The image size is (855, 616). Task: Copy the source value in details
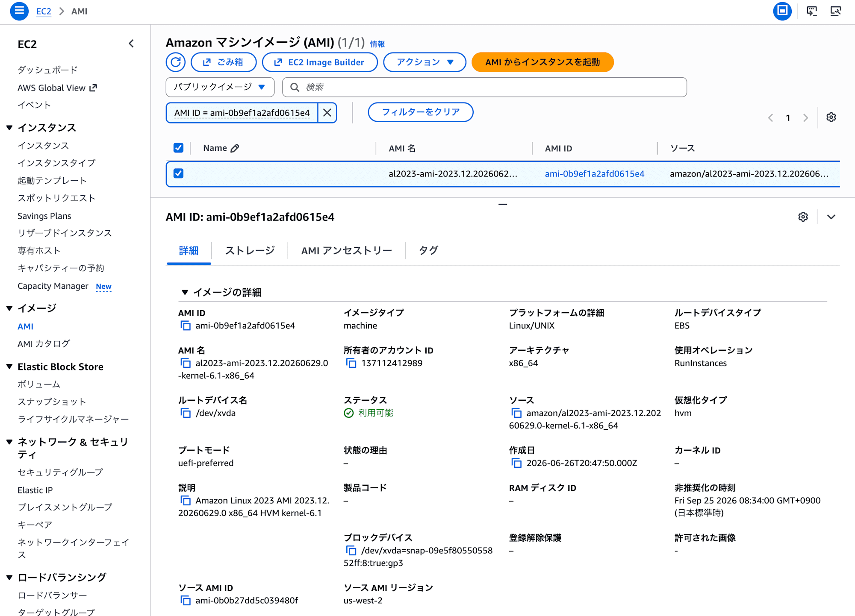tap(516, 414)
